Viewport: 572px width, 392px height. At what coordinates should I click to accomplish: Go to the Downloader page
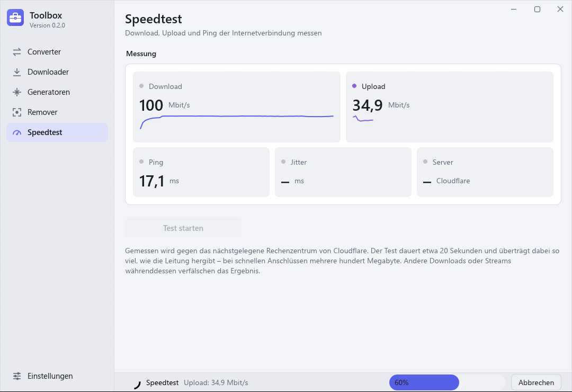(57, 72)
